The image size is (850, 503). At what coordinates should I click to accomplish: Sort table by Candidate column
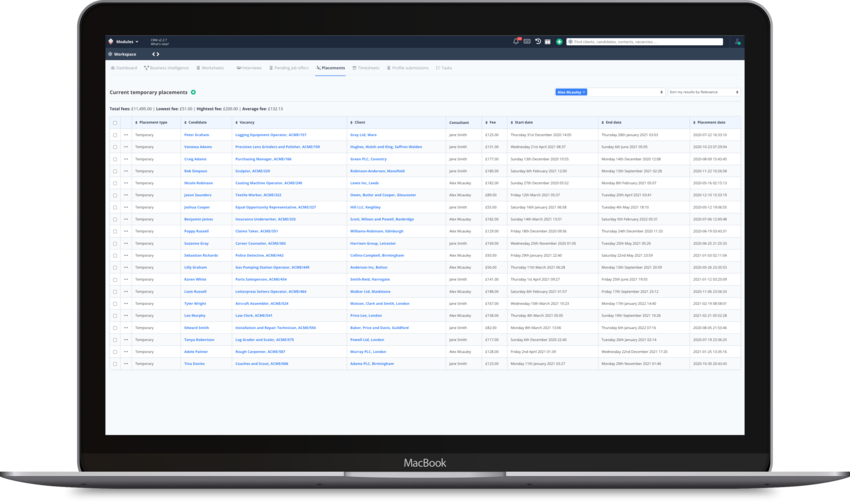tap(196, 122)
